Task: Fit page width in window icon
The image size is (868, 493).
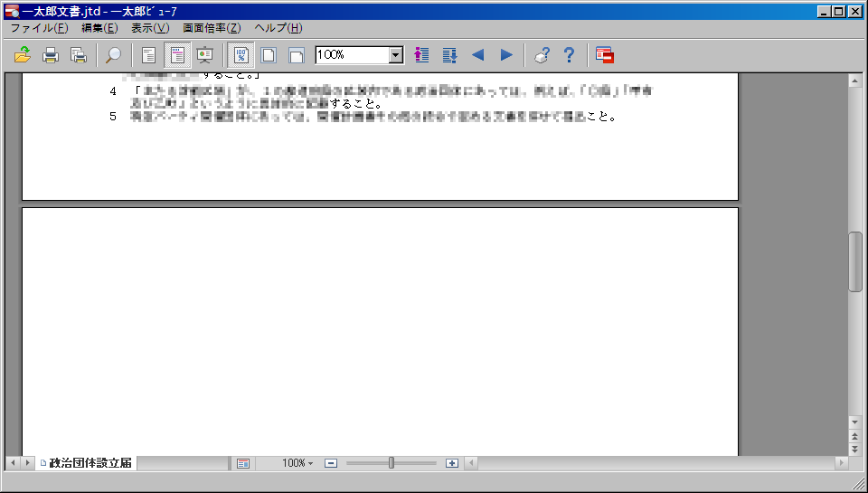Action: point(297,55)
